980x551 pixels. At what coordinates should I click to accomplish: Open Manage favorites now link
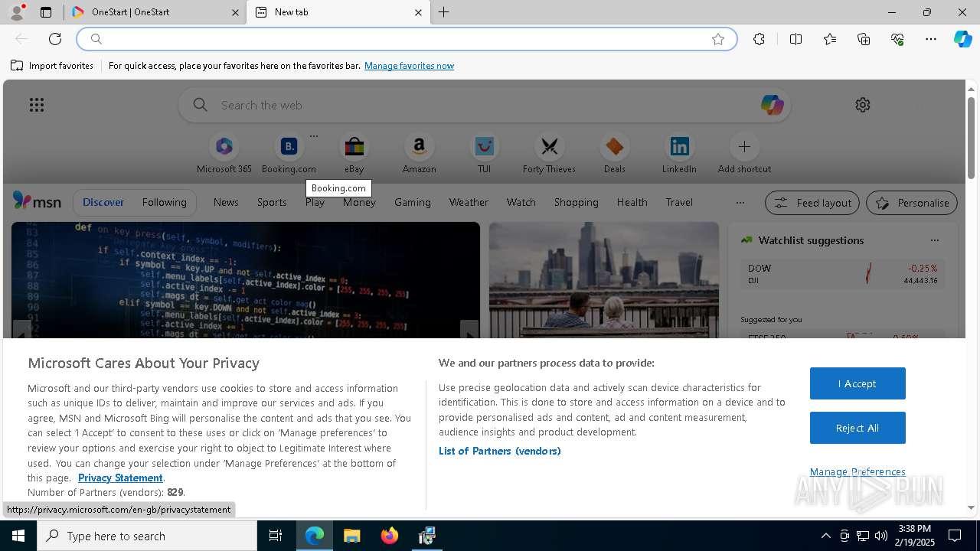(x=409, y=66)
